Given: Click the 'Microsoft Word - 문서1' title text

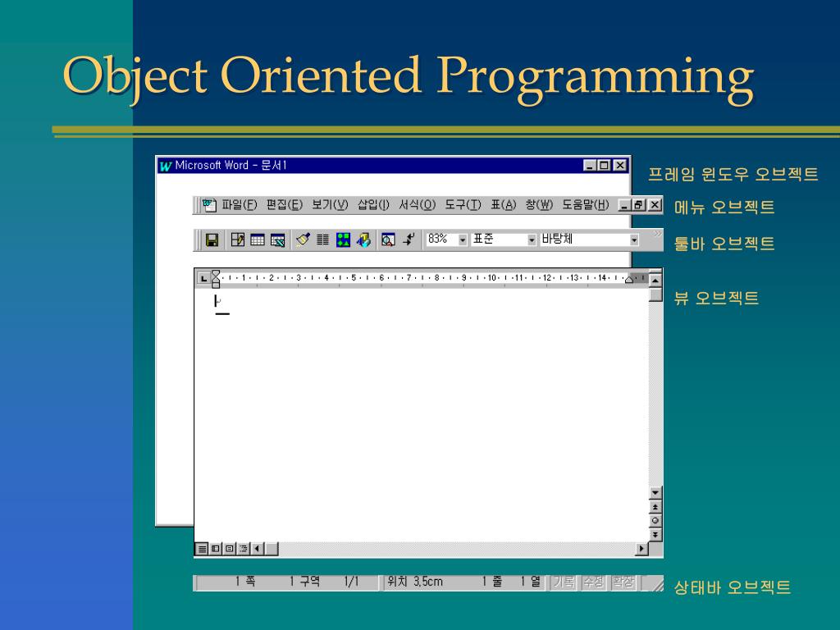Looking at the screenshot, I should click(231, 166).
